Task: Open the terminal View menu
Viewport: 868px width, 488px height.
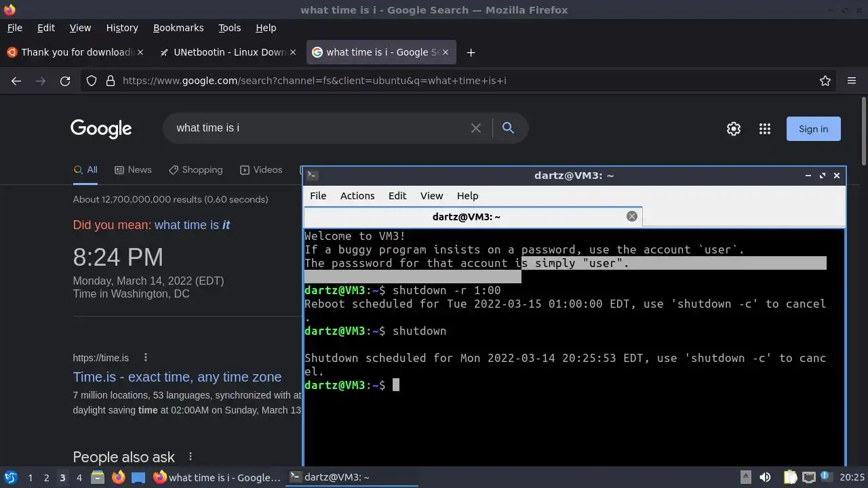Action: (431, 195)
